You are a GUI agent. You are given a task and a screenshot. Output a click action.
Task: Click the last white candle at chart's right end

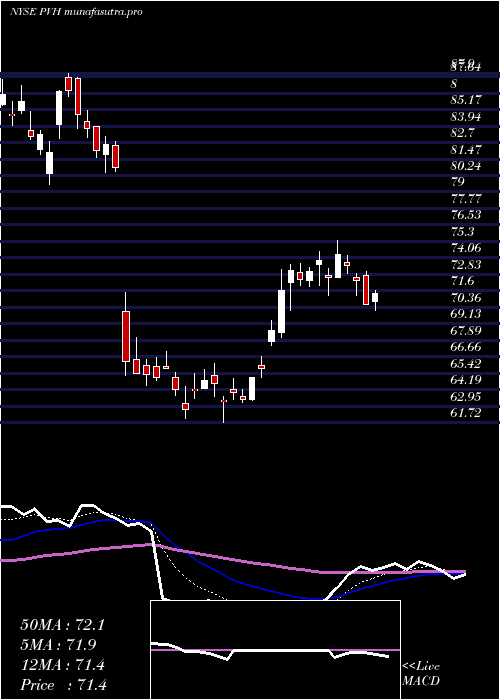point(375,298)
